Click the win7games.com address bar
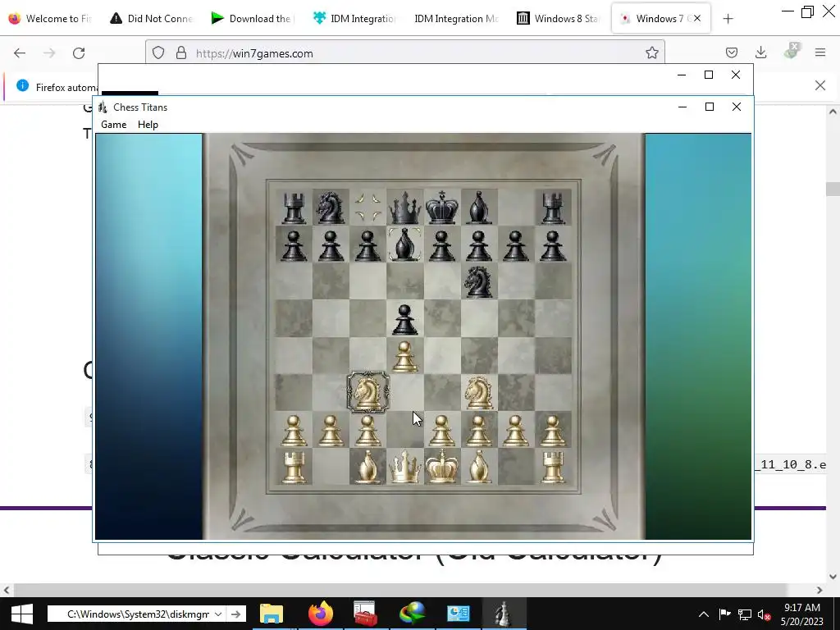This screenshot has width=840, height=630. [x=405, y=53]
